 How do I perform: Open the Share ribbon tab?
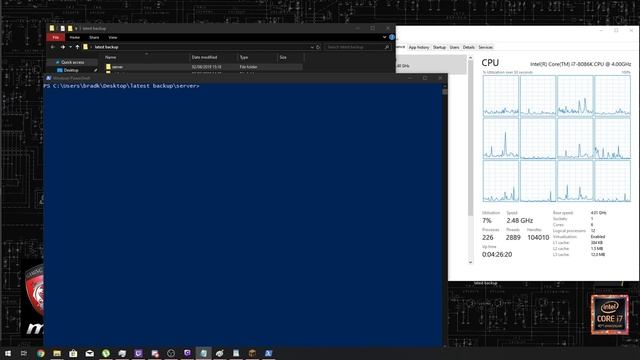pyautogui.click(x=94, y=38)
